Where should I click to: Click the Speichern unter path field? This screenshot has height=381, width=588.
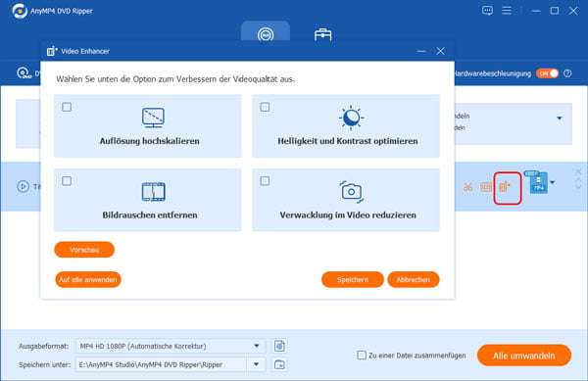[x=162, y=364]
